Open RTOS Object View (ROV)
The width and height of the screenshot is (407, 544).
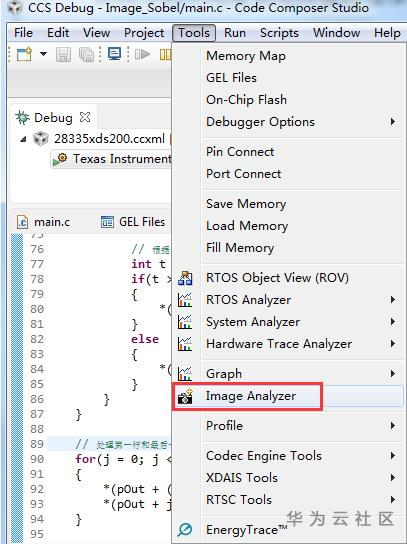tap(277, 278)
